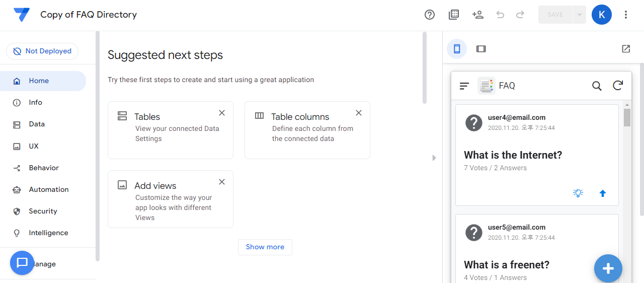Viewport: 644px width, 283px height.
Task: Open the chat support bubble button
Action: (22, 262)
